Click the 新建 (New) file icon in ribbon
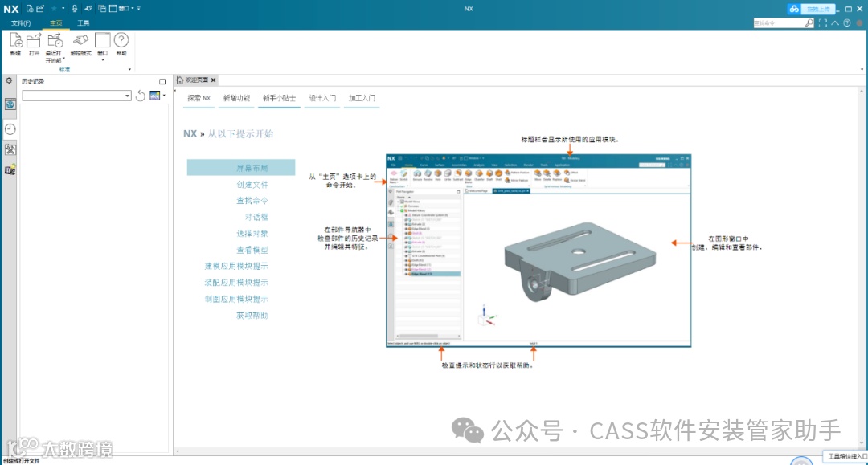The image size is (868, 465). point(15,41)
